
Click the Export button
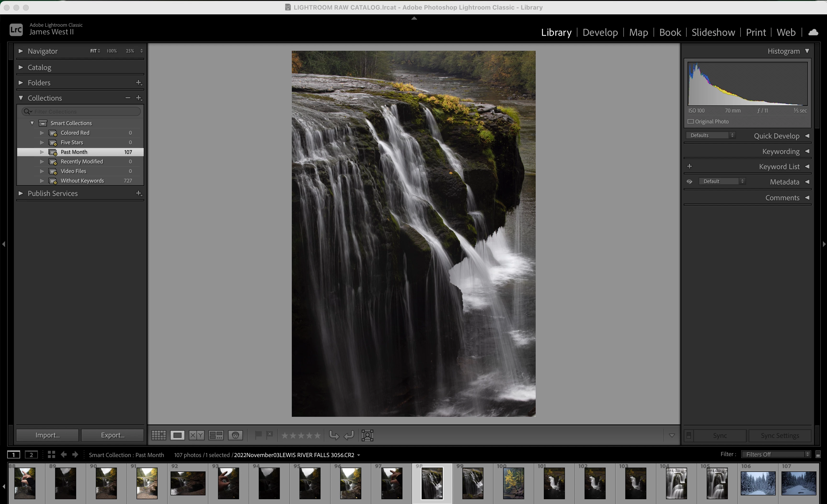tap(112, 435)
